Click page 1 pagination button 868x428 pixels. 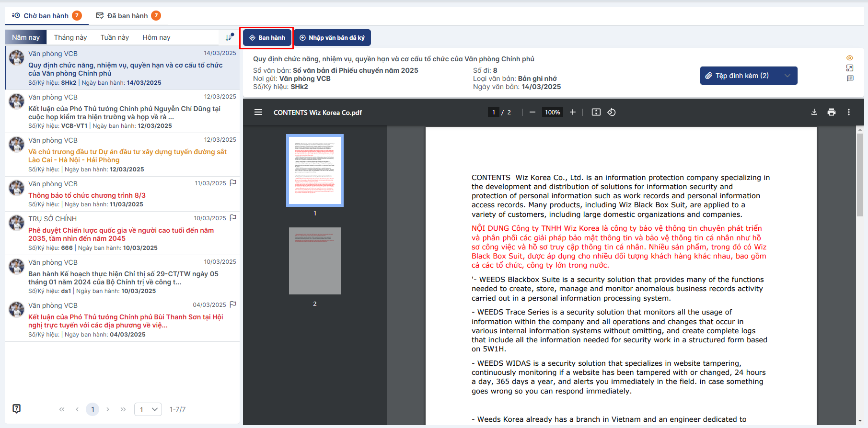pos(93,409)
